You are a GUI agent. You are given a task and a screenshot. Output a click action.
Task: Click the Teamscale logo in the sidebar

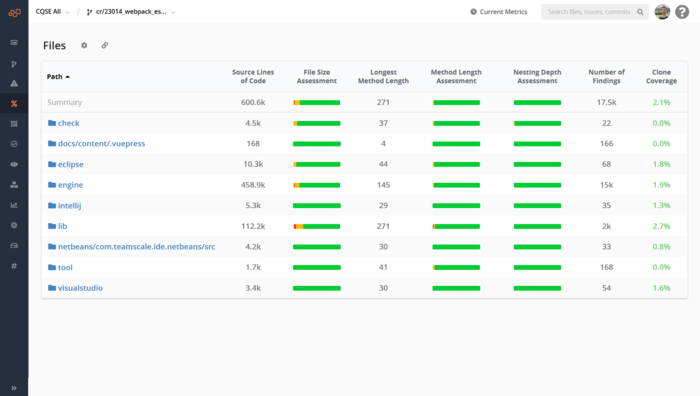coord(14,13)
